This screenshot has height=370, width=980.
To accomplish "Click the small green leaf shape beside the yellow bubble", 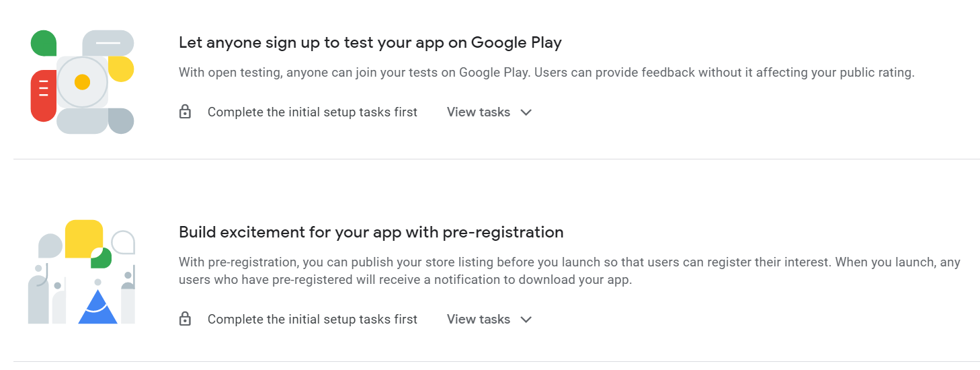I will click(x=101, y=258).
